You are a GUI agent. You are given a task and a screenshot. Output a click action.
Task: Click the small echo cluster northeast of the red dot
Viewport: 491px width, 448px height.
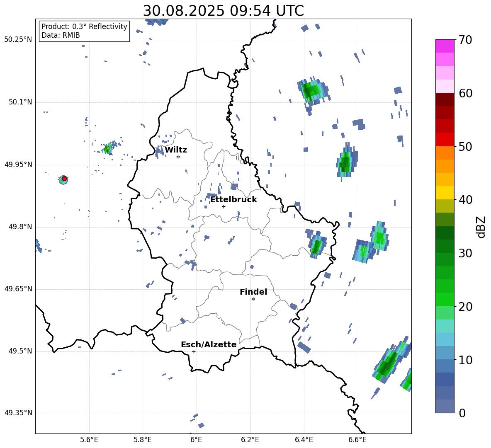[x=108, y=148]
